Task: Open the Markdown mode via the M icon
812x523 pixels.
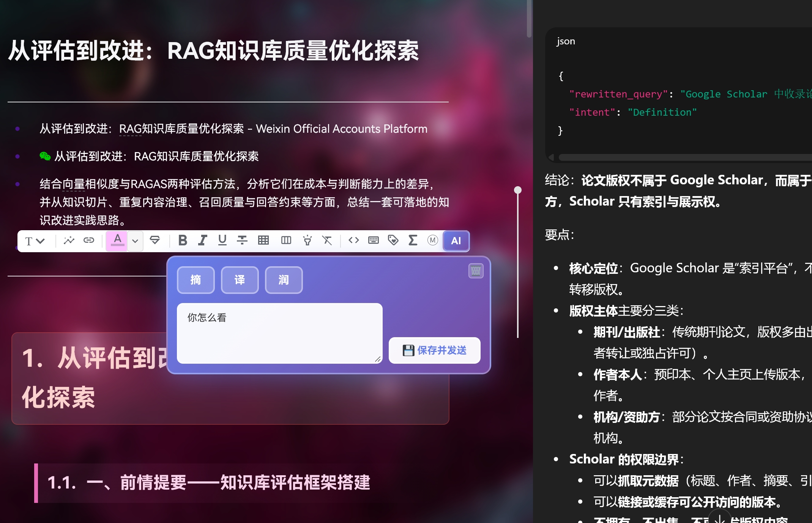Action: point(432,240)
